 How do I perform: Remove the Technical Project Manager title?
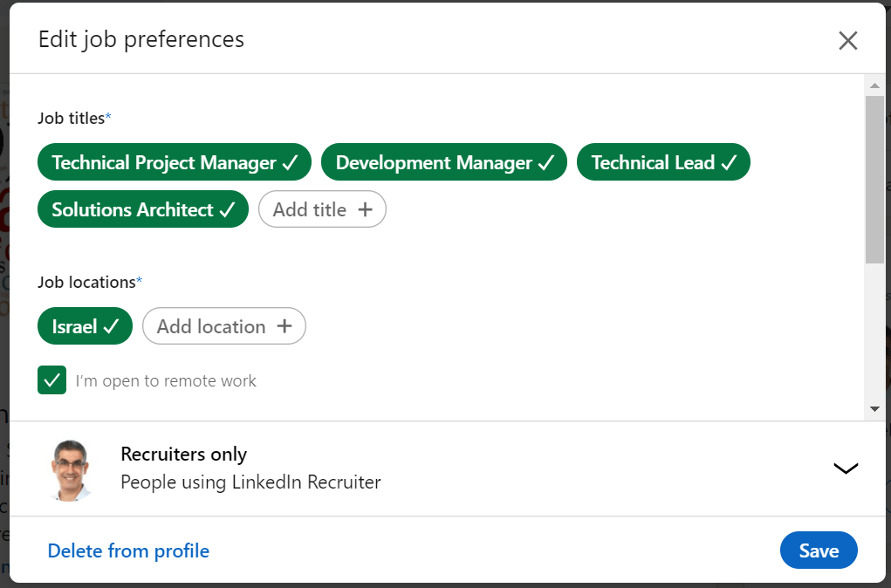(x=175, y=162)
